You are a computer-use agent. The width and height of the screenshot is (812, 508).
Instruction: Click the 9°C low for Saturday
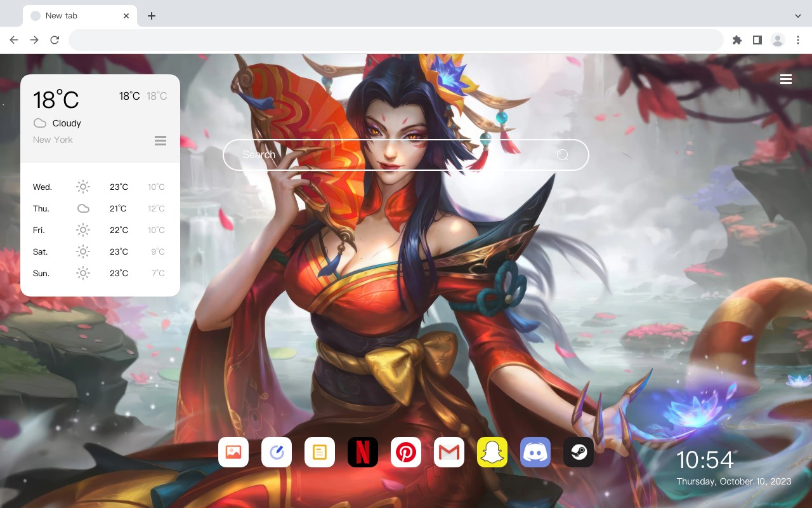pyautogui.click(x=158, y=252)
